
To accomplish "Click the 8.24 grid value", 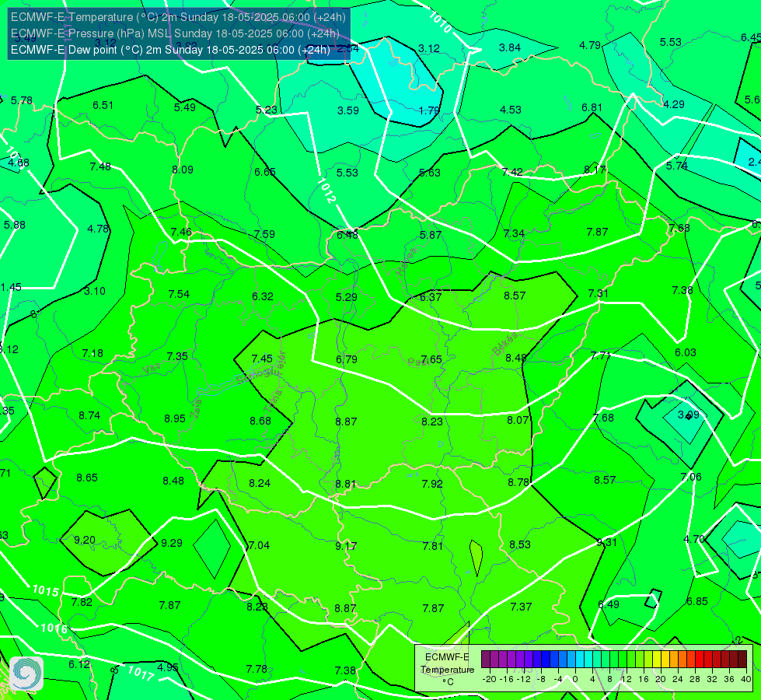I will pos(260,483).
